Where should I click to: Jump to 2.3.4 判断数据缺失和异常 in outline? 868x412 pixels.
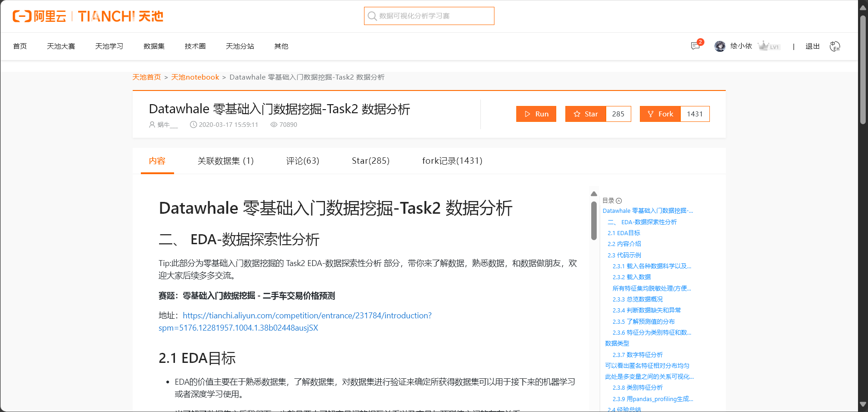tap(647, 310)
